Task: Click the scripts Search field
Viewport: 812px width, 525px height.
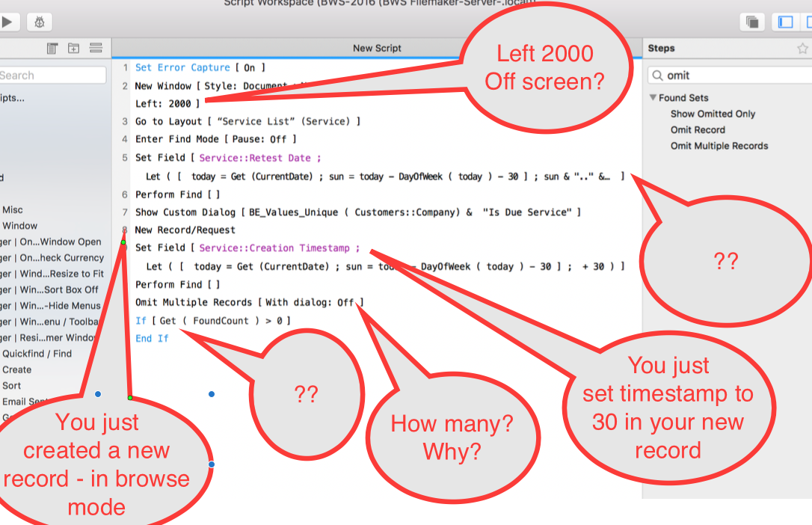Action: pyautogui.click(x=52, y=76)
